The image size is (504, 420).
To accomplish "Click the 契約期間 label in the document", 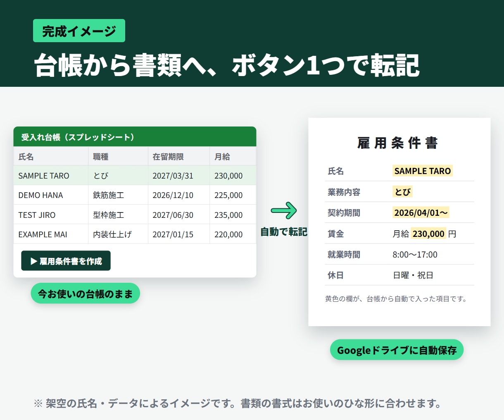I will 344,212.
